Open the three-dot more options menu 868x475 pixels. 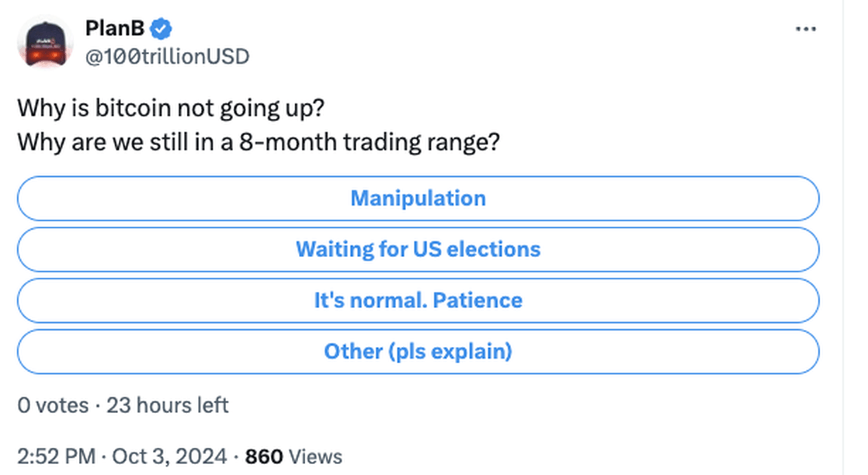coord(805,29)
